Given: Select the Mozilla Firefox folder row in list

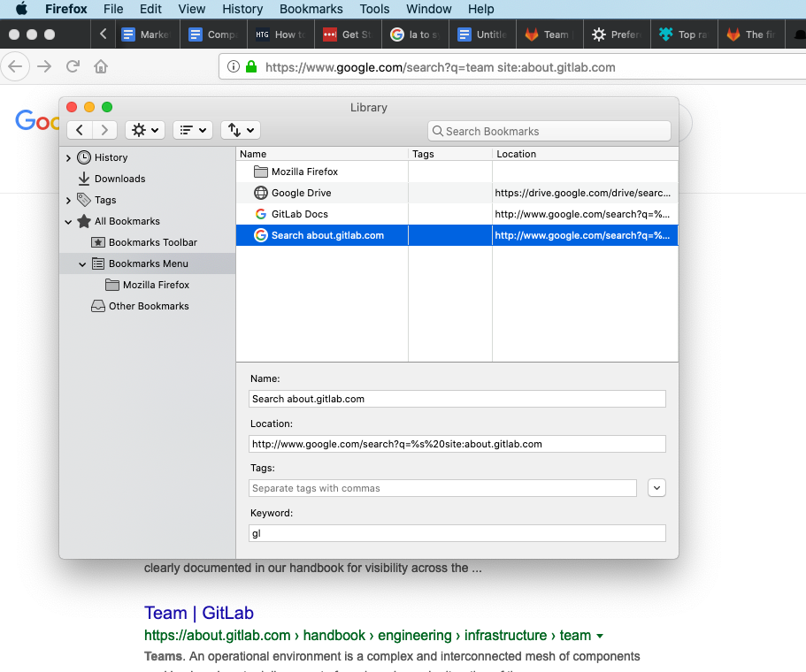Looking at the screenshot, I should tap(457, 172).
